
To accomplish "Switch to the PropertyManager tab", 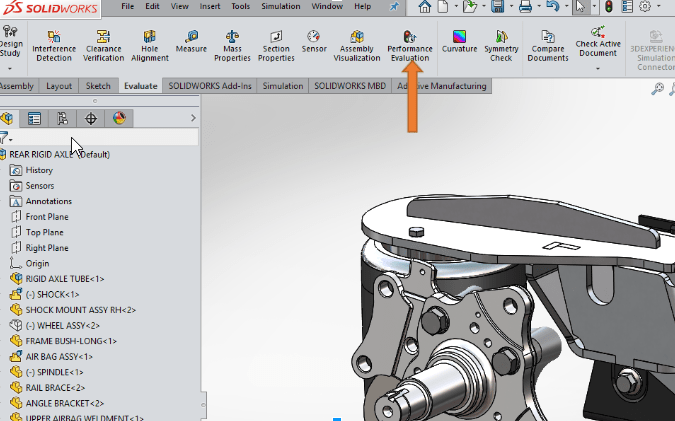I will point(34,118).
